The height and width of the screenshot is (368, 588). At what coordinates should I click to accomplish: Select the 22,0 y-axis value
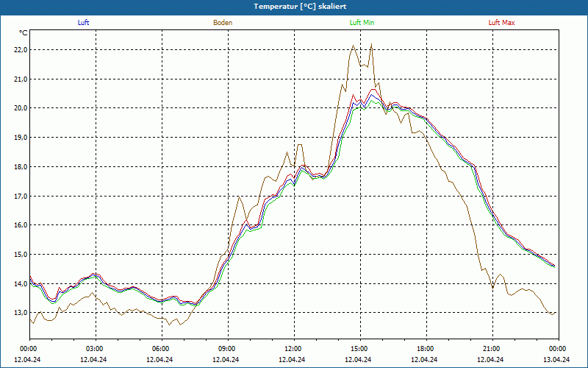click(21, 50)
